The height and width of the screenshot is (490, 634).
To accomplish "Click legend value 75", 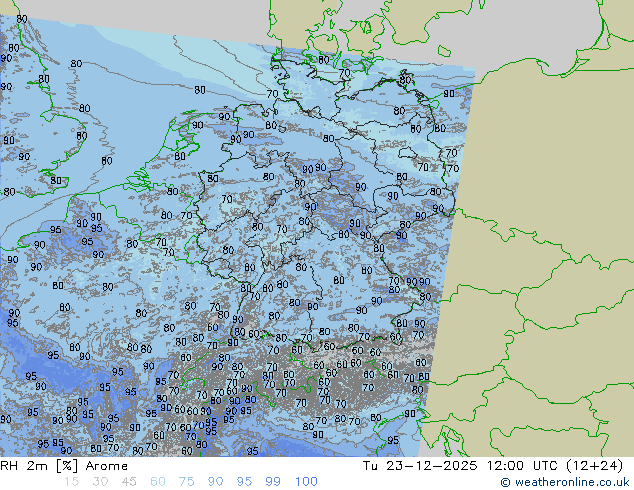I will 186,482.
